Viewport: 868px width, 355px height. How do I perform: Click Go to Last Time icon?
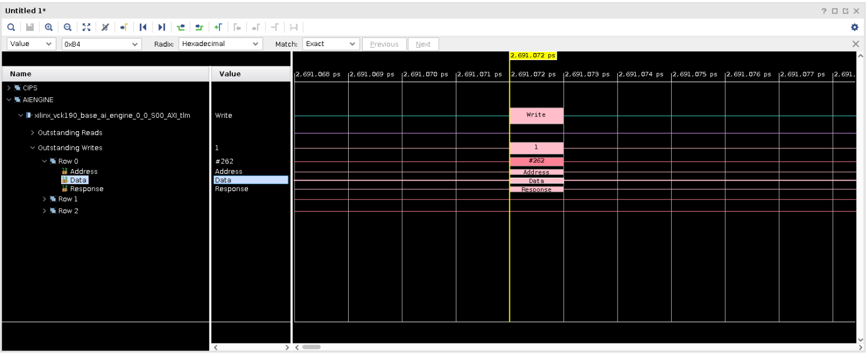(162, 27)
